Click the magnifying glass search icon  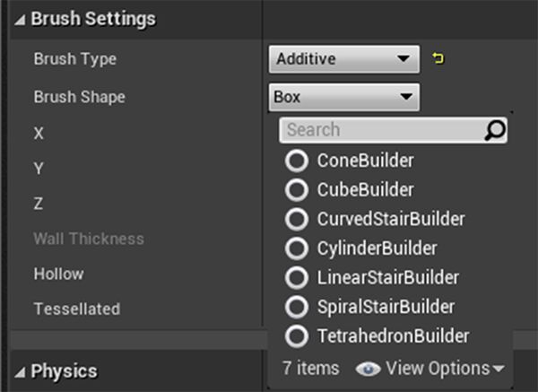[x=495, y=130]
